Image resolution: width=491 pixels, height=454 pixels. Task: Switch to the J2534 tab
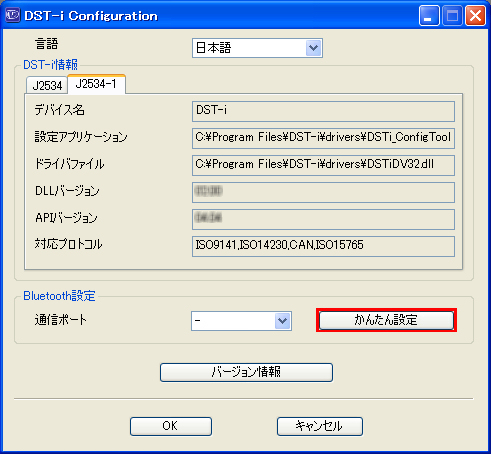point(47,85)
